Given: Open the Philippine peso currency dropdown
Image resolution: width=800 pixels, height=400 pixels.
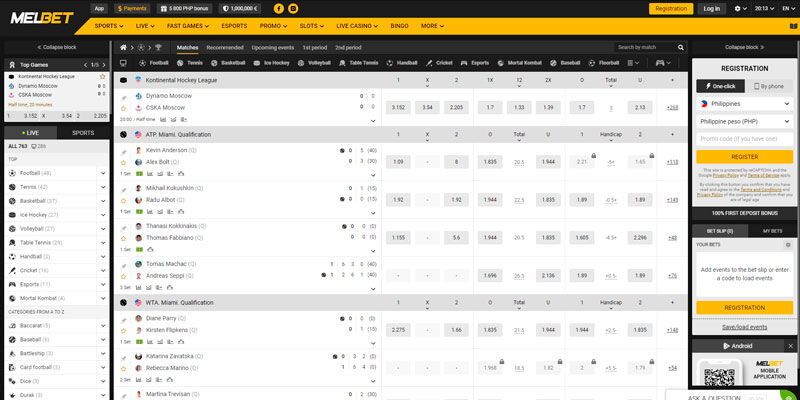Looking at the screenshot, I should coord(744,121).
